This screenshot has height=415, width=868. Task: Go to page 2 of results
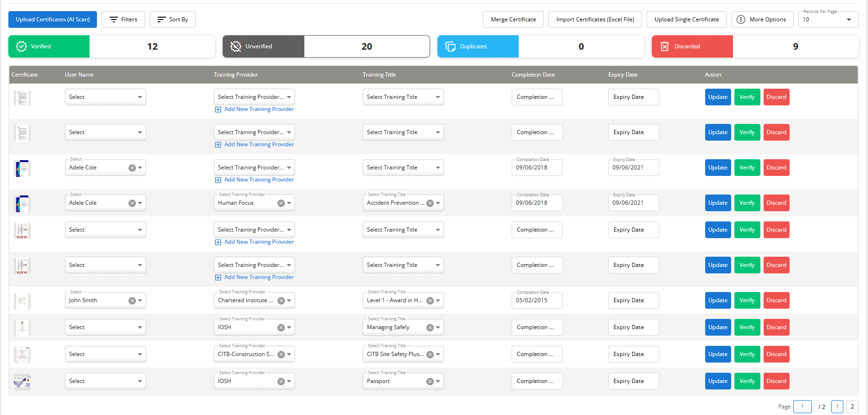click(852, 407)
